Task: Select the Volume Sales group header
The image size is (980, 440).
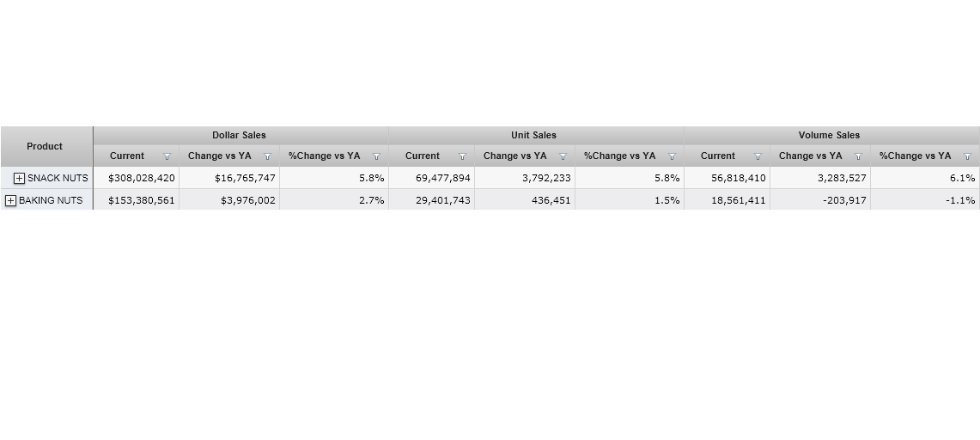Action: 829,135
